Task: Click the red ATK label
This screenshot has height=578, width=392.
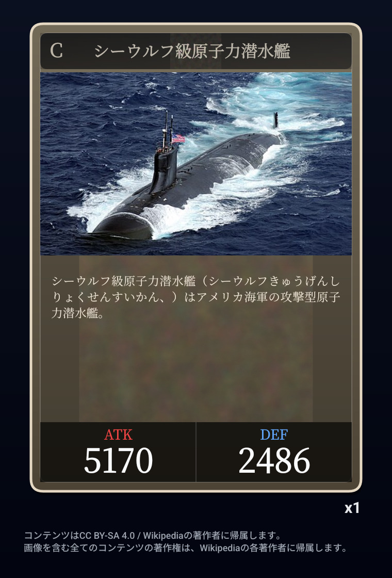Action: (118, 435)
